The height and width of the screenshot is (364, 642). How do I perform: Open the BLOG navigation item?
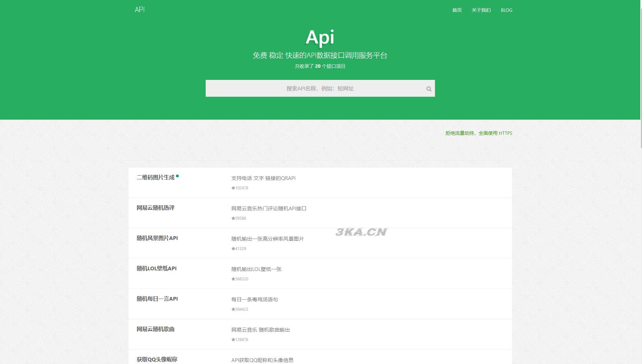click(506, 10)
